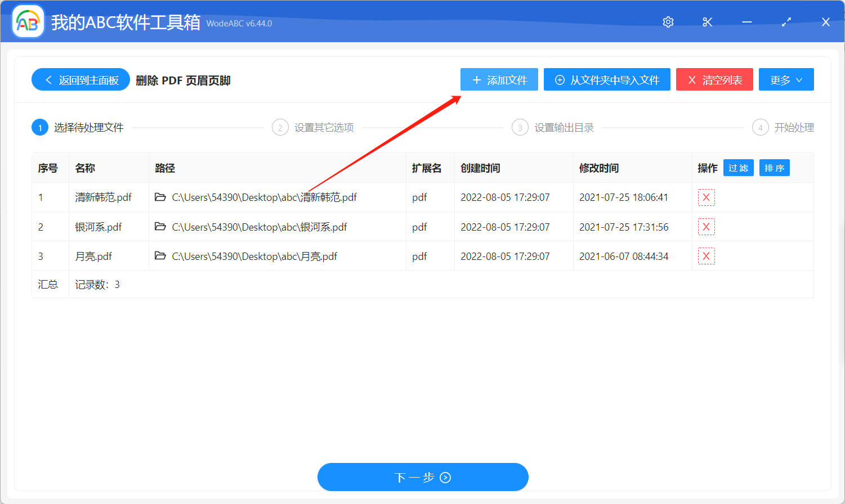Select step 2 设置其它选项
845x504 pixels.
click(x=312, y=127)
